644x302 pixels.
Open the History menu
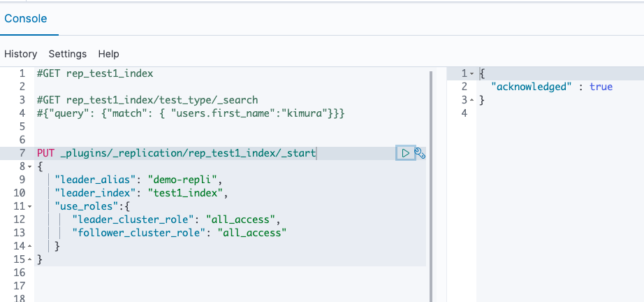(20, 54)
